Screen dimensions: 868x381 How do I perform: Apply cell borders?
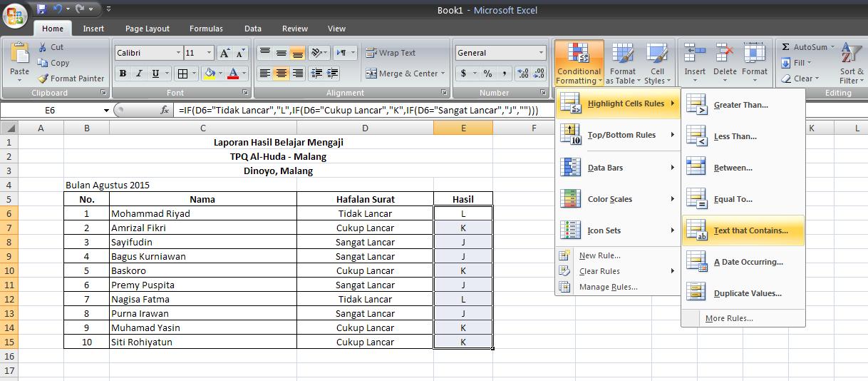click(x=183, y=73)
